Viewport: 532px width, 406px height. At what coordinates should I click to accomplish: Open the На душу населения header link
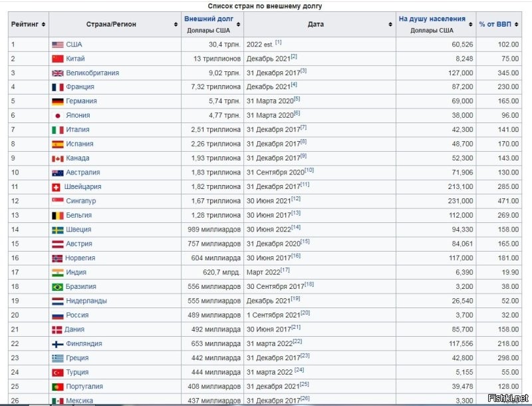[432, 19]
